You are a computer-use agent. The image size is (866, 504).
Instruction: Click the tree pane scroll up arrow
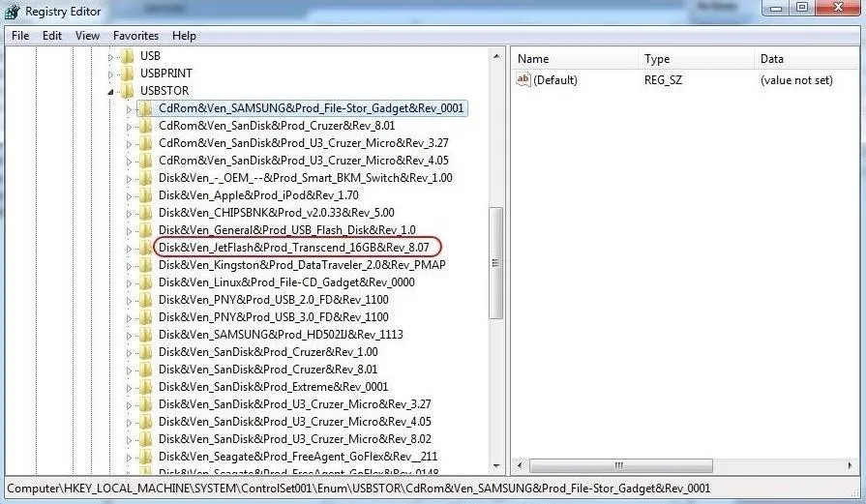click(x=496, y=56)
